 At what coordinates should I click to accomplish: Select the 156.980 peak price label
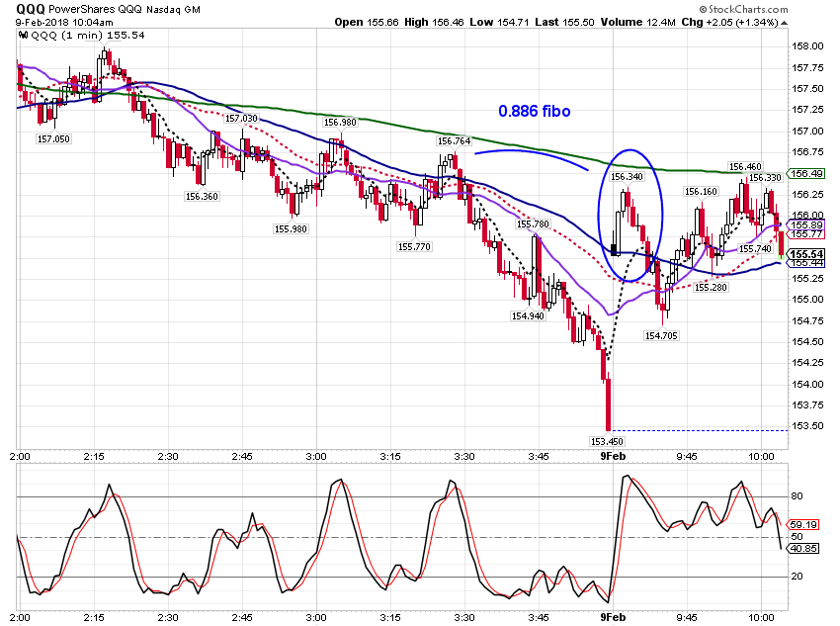pos(340,123)
